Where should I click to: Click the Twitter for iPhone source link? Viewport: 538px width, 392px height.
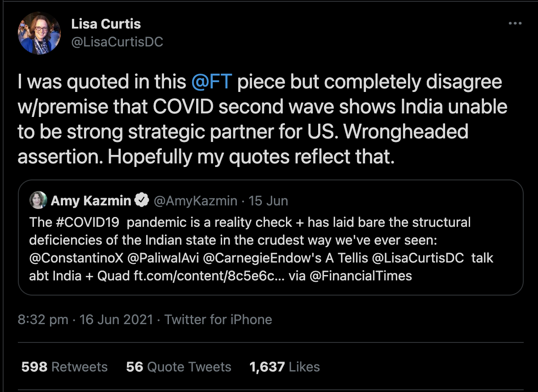coord(218,320)
